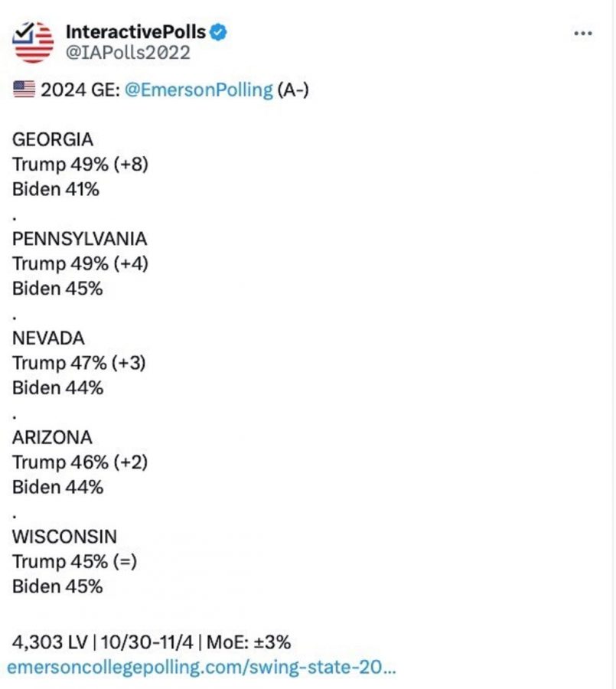Image resolution: width=616 pixels, height=689 pixels.
Task: Click the Trump 49% (+4) line
Action: pos(80,263)
